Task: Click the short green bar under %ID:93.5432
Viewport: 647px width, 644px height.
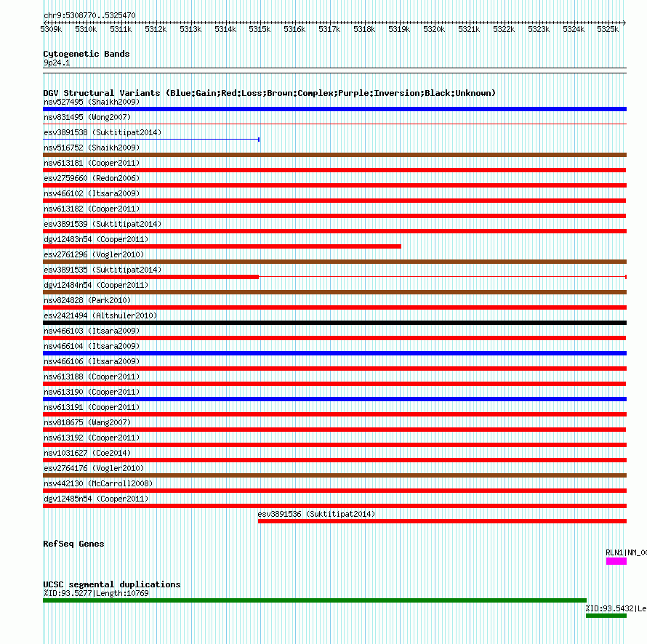Action: [606, 616]
